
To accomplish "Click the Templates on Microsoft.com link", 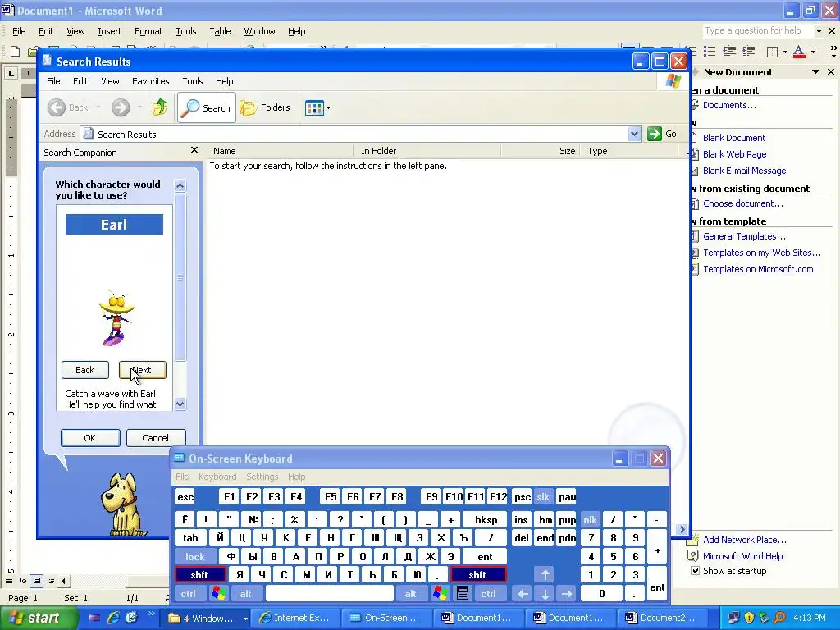I will coord(758,269).
